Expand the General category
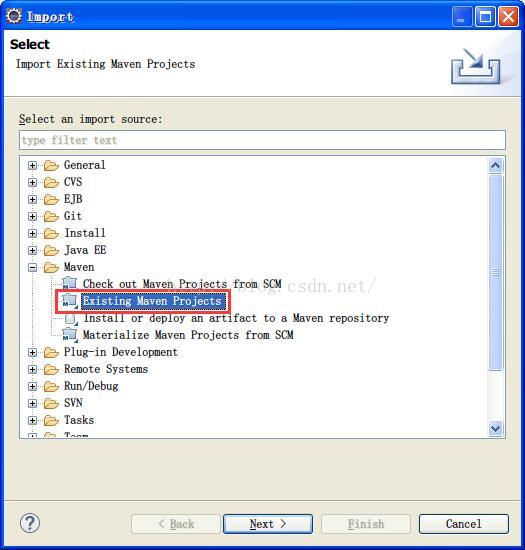 coord(32,165)
